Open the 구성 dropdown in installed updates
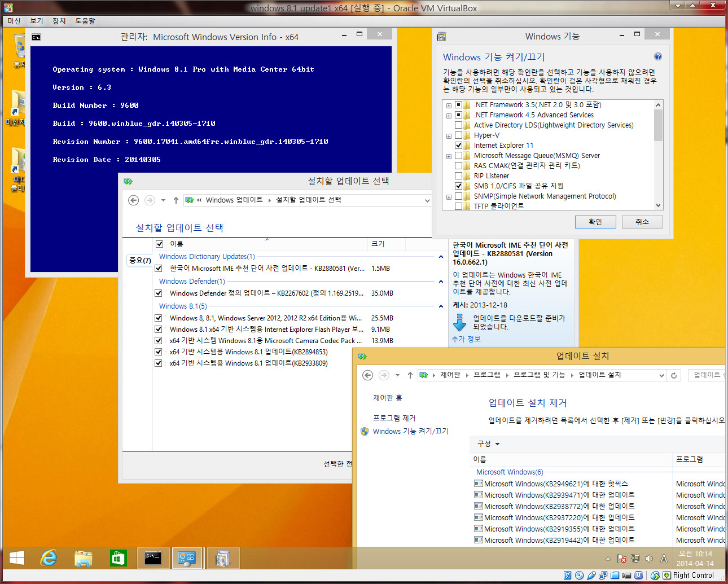728x584 pixels. (x=489, y=444)
